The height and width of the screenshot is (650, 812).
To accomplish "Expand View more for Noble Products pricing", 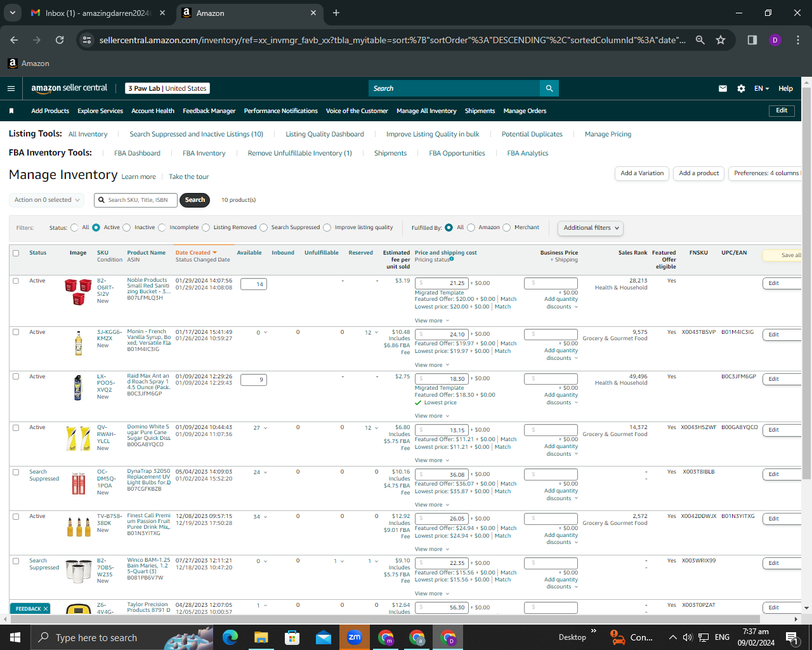I will point(431,321).
